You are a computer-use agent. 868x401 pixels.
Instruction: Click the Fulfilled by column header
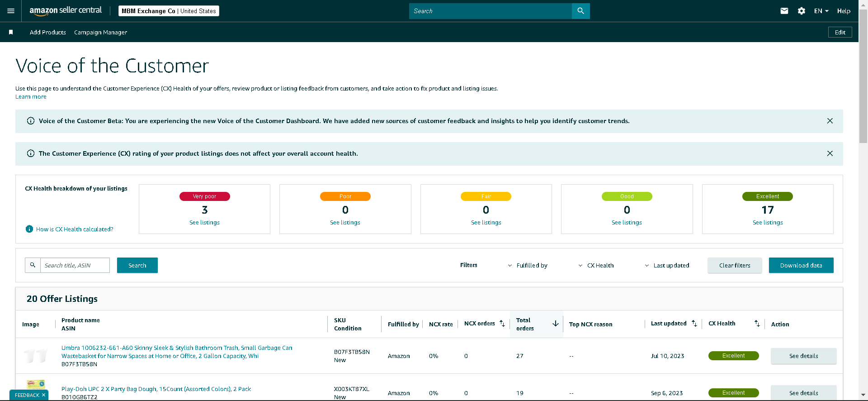pyautogui.click(x=403, y=324)
